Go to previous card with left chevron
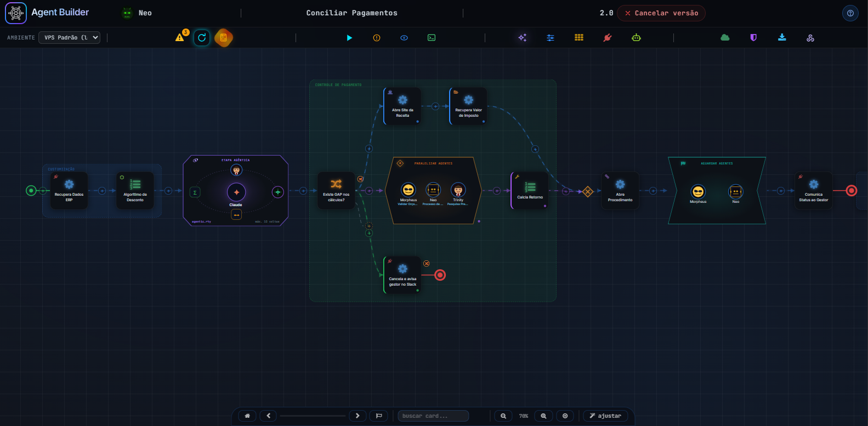The height and width of the screenshot is (426, 868). (x=269, y=416)
